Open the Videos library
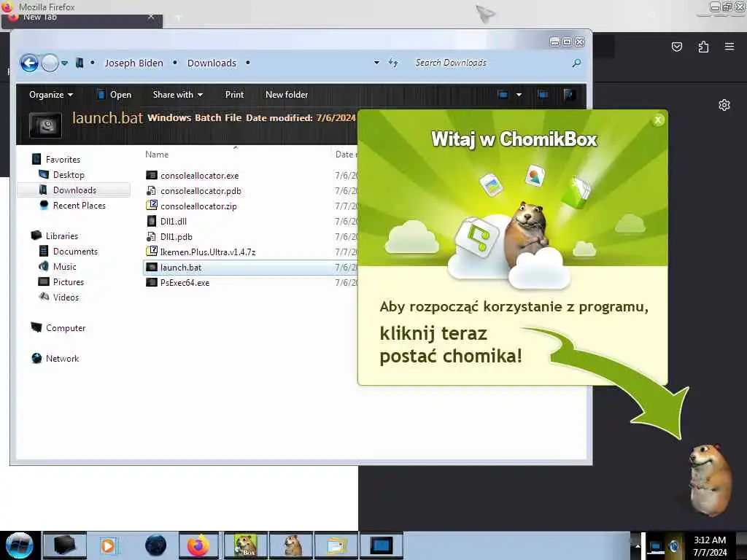 tap(66, 297)
